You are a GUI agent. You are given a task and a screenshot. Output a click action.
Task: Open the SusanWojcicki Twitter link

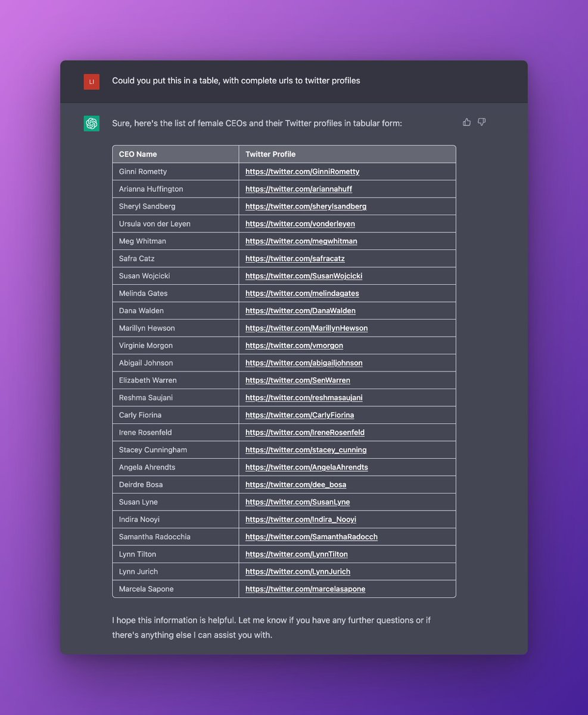click(x=304, y=276)
